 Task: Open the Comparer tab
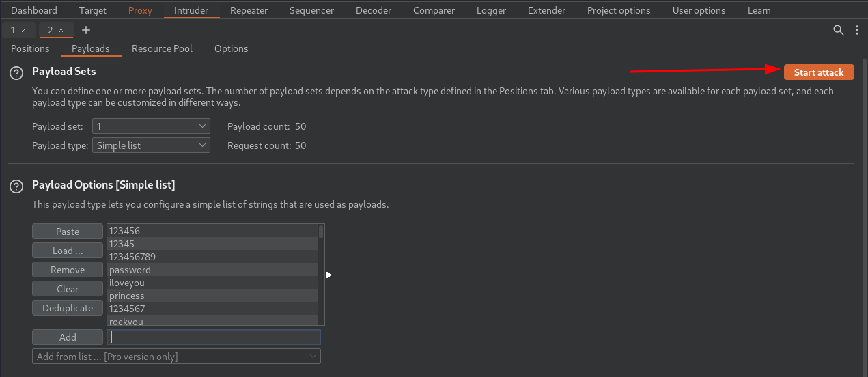tap(434, 10)
